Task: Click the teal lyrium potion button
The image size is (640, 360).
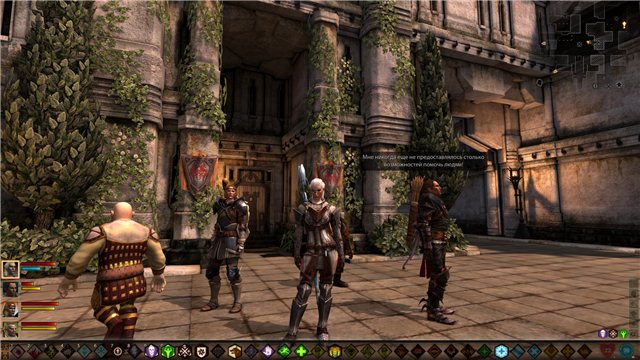Action: pyautogui.click(x=627, y=351)
